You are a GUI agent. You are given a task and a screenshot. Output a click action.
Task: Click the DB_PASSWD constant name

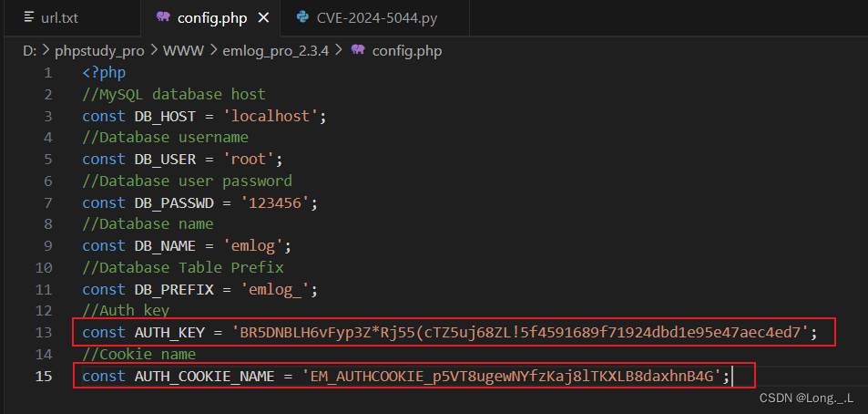[174, 202]
